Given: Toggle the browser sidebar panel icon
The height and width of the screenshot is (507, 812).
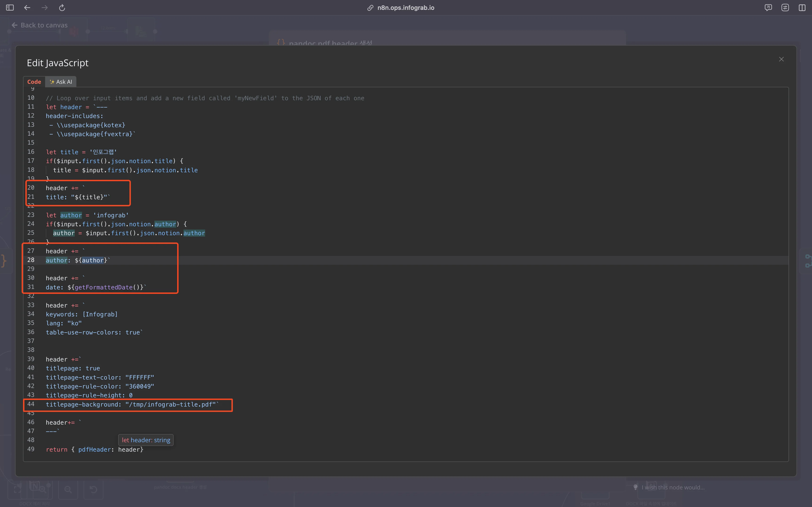Looking at the screenshot, I should point(10,8).
